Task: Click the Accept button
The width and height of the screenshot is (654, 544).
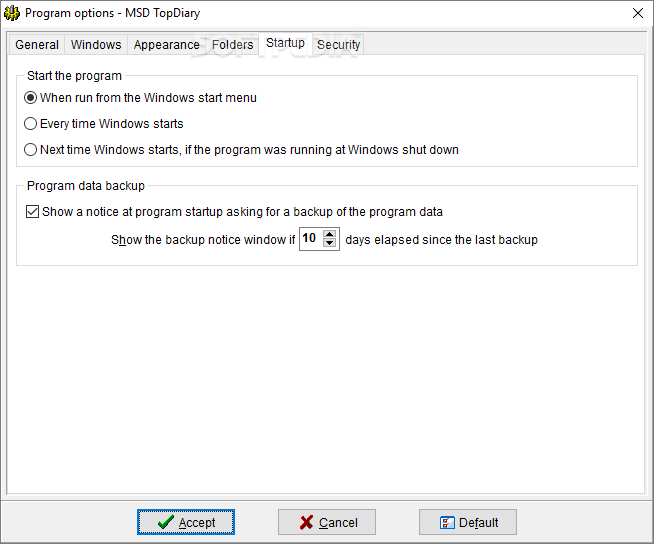Action: point(186,522)
